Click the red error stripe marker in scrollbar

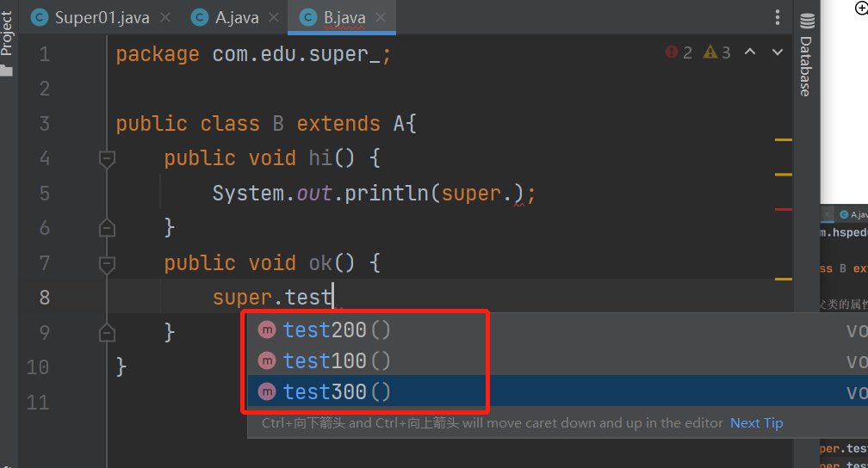(783, 209)
